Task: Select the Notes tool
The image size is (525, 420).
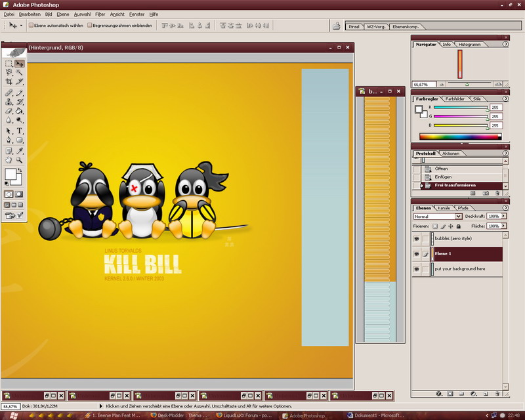Action: pos(9,151)
